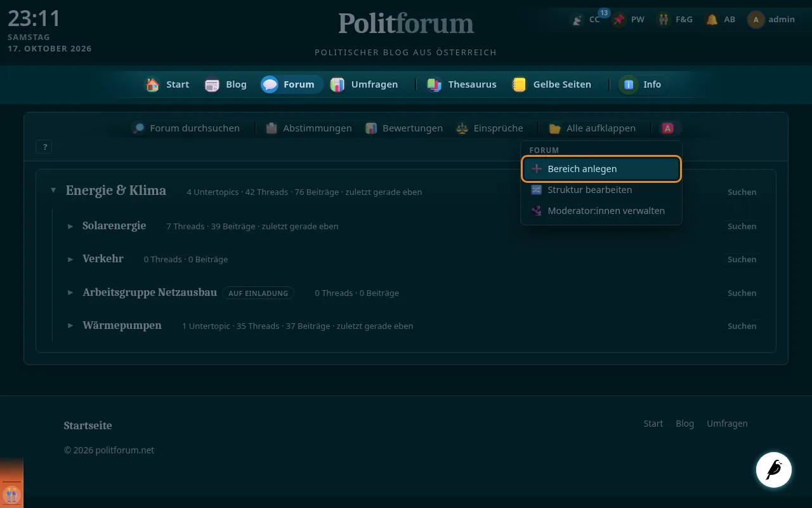This screenshot has width=812, height=508.
Task: Expand the Wärmepumpen subtopic
Action: pos(70,326)
